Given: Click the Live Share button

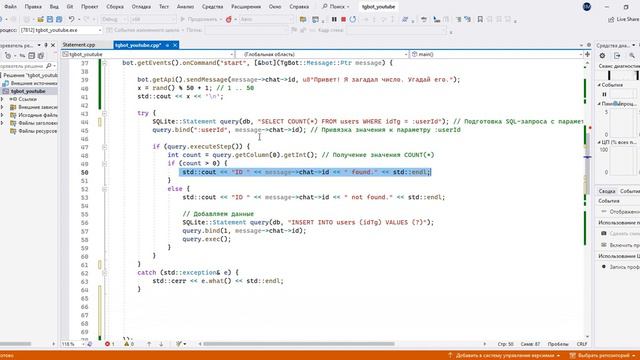Looking at the screenshot, I should tap(623, 19).
